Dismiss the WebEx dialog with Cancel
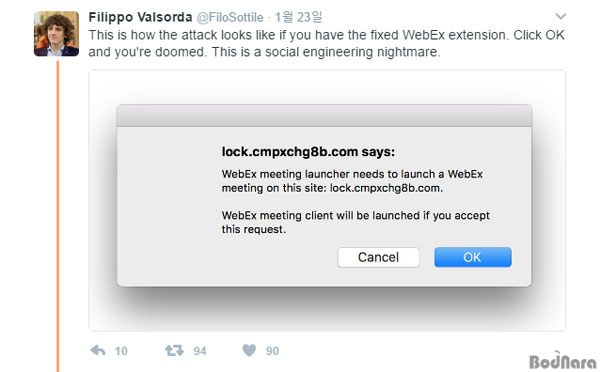This screenshot has width=600, height=372. 378,257
